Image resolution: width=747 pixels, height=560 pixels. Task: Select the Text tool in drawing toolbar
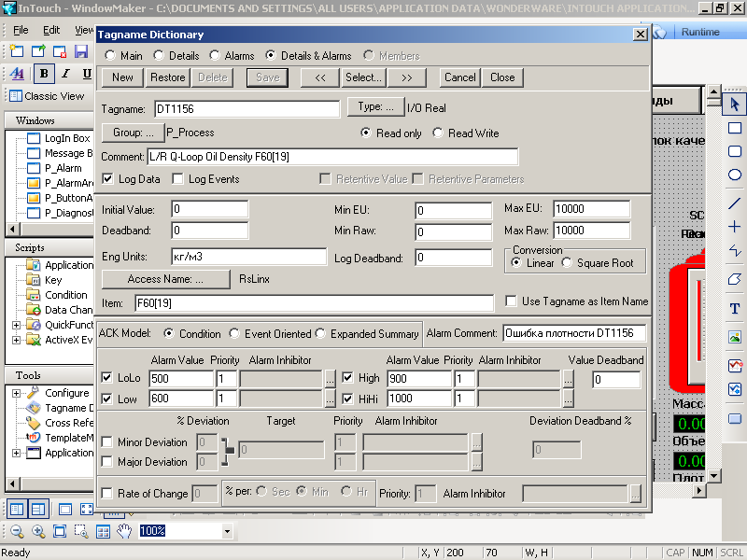[x=735, y=308]
